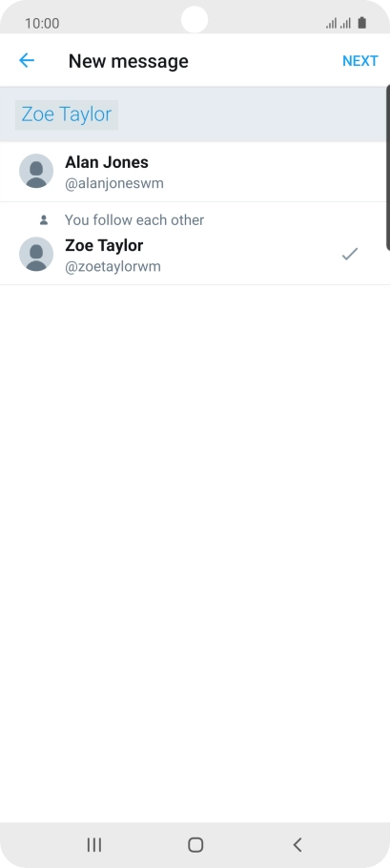Tap the Android home navigation button
This screenshot has height=868, width=390.
click(195, 845)
